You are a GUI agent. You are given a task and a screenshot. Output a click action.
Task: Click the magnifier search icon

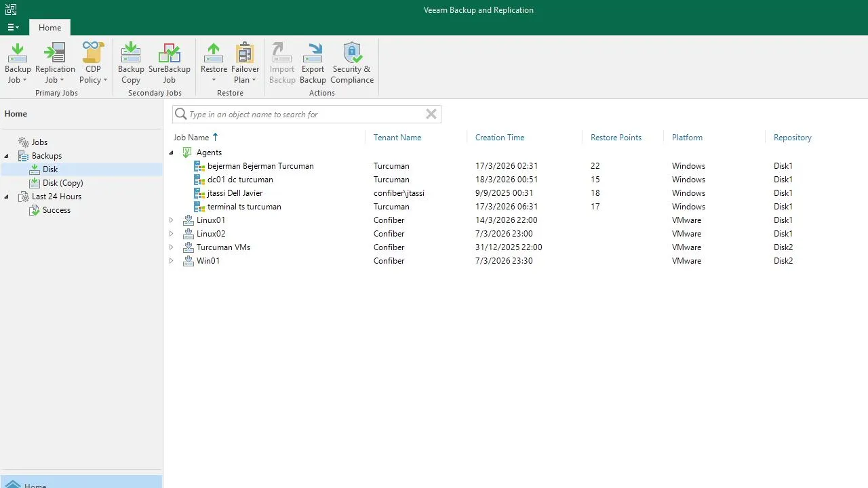180,114
